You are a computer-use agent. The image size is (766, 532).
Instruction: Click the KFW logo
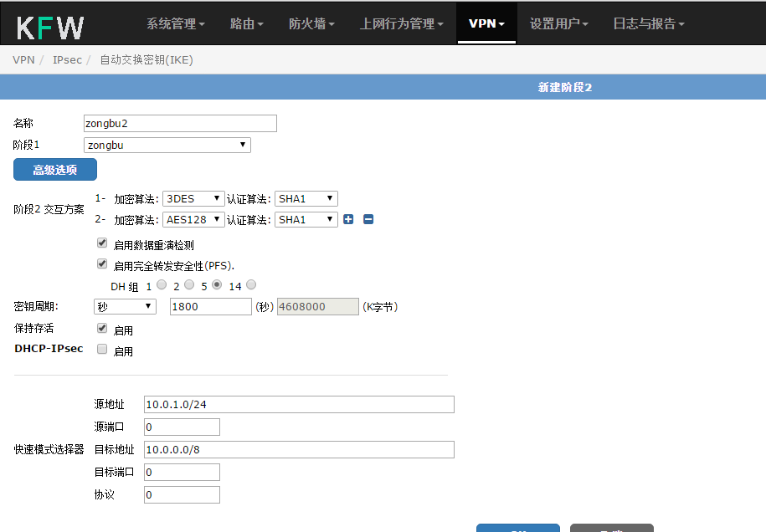pos(50,26)
